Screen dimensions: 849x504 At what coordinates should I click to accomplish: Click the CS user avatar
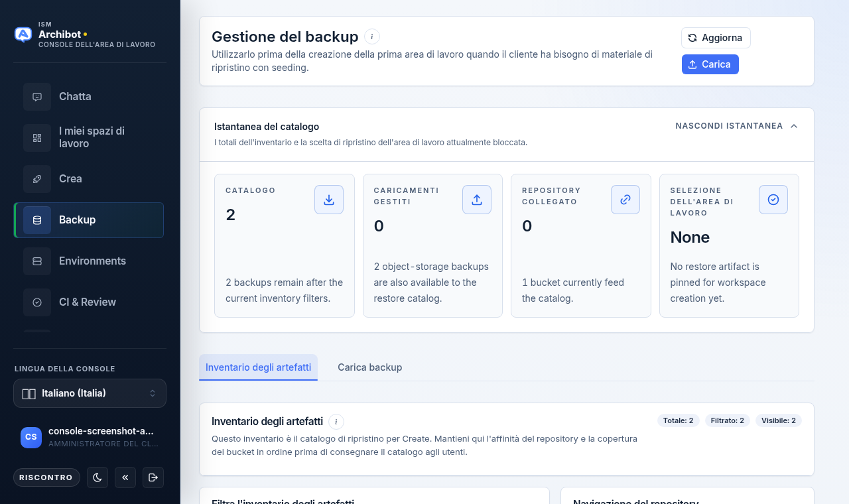coord(31,437)
